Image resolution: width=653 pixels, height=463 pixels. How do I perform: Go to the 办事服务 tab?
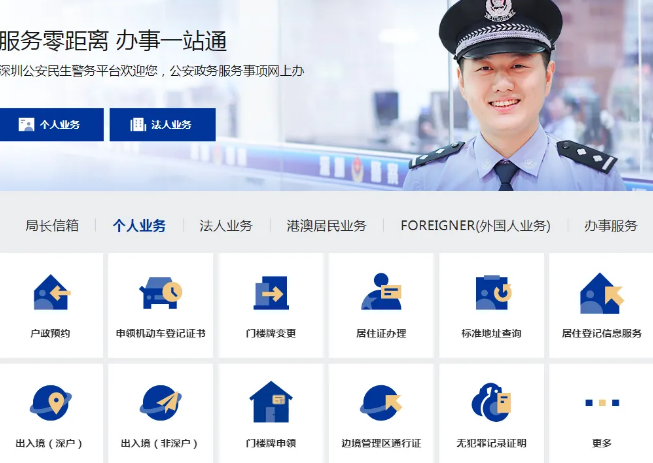611,226
